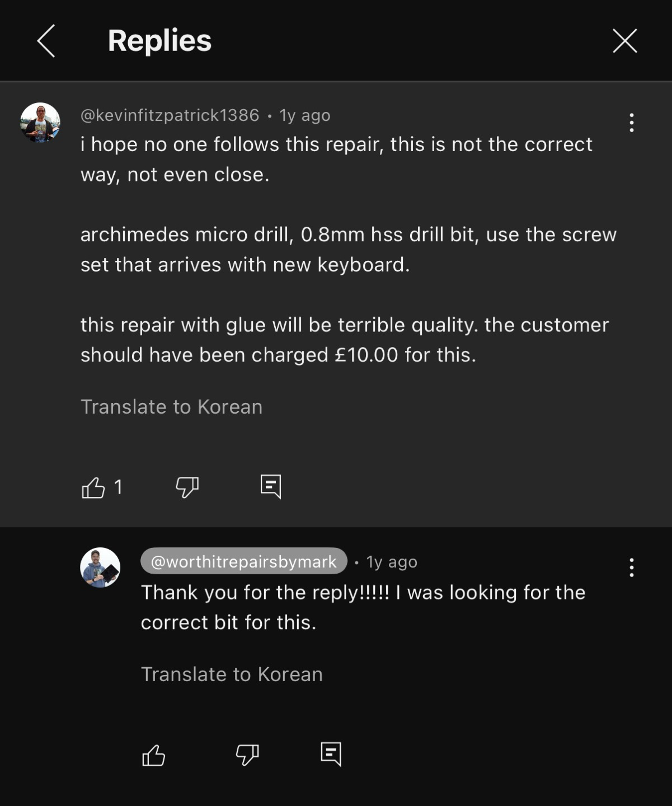Open worthitrepairsbymark's profile avatar
The image size is (672, 806).
[x=100, y=568]
